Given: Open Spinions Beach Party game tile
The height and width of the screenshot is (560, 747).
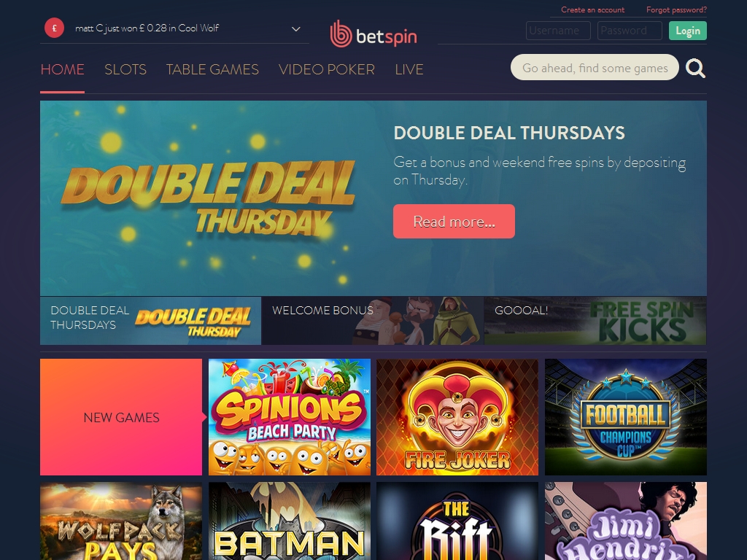Looking at the screenshot, I should point(289,417).
